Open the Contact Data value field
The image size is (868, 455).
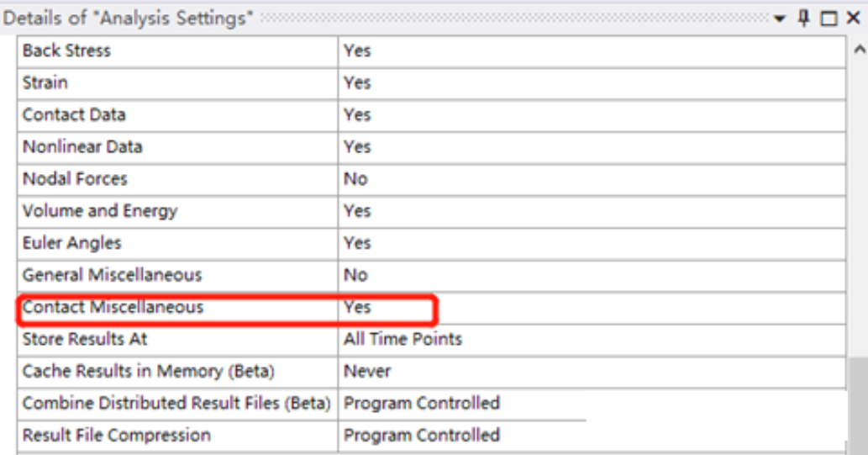click(592, 116)
